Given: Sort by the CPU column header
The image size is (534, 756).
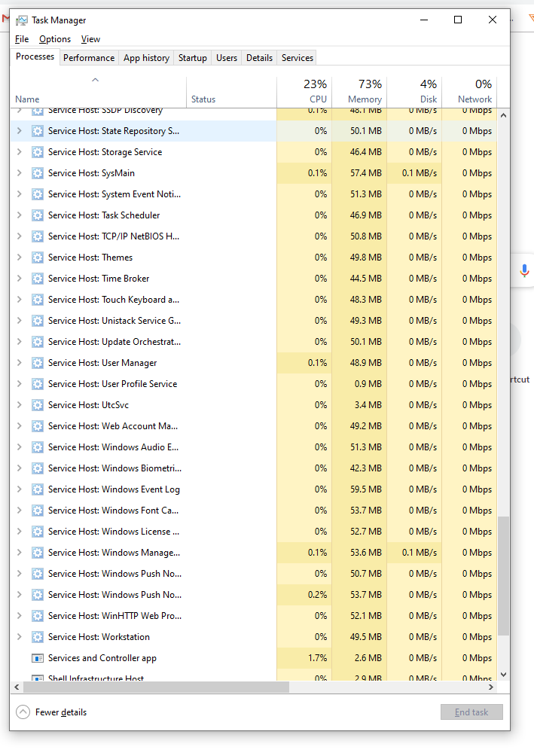Looking at the screenshot, I should click(304, 92).
